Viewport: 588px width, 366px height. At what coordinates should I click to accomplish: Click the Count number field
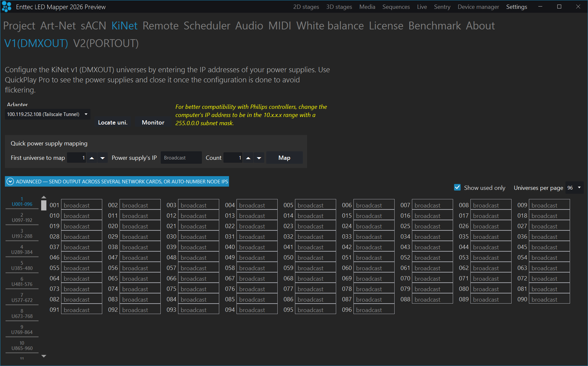point(233,158)
